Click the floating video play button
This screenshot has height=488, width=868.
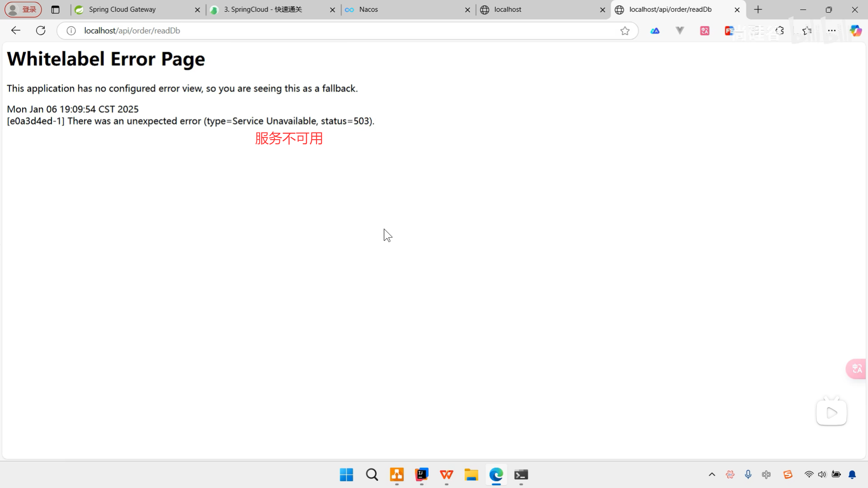[831, 413]
